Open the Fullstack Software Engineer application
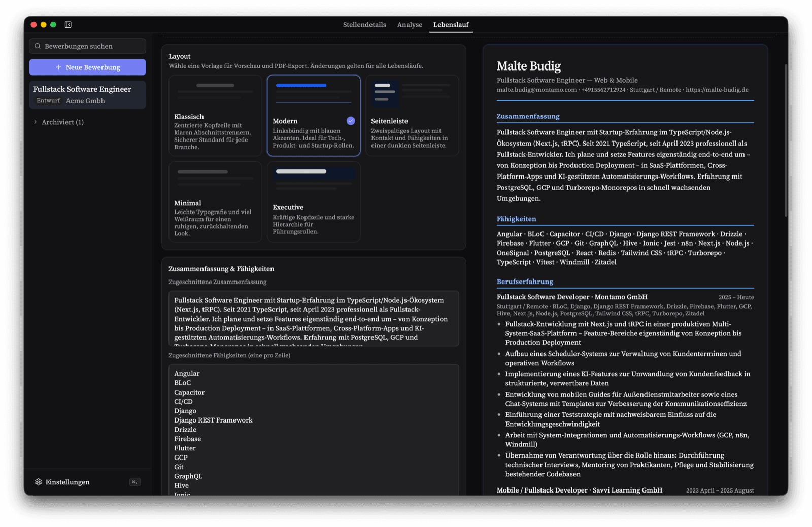The height and width of the screenshot is (527, 812). tap(87, 95)
